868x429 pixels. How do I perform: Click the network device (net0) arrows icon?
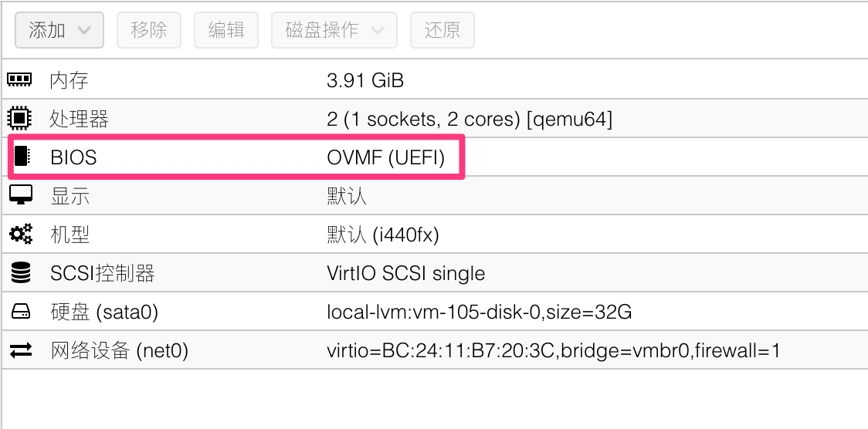pos(21,351)
